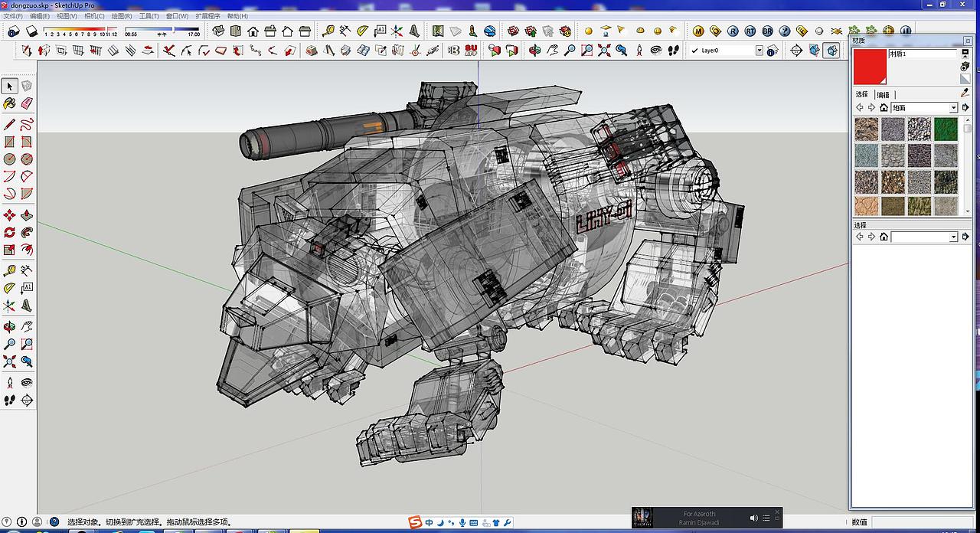Activate the Push/Pull tool
This screenshot has height=533, width=980.
coord(27,215)
